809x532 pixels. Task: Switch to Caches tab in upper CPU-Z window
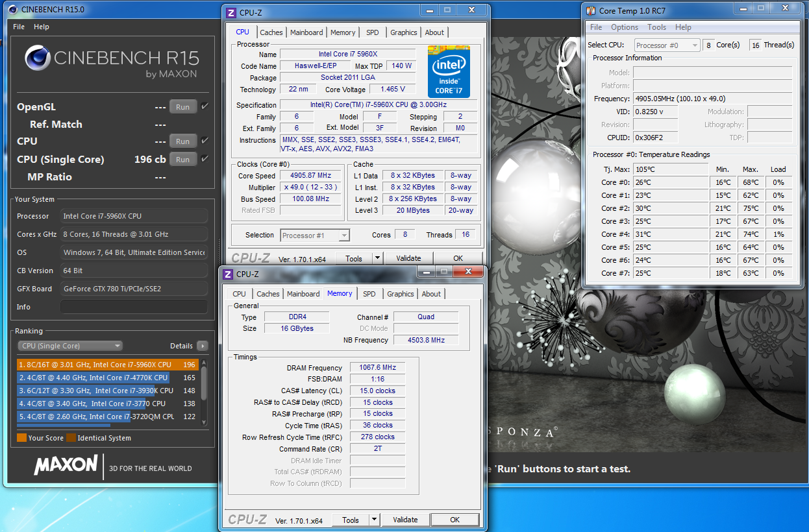(271, 32)
